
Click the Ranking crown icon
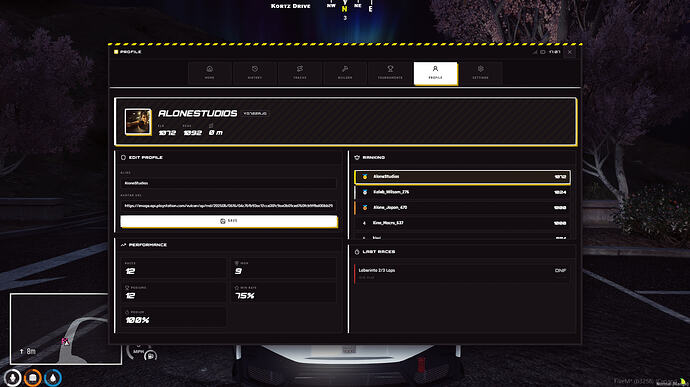pos(357,157)
